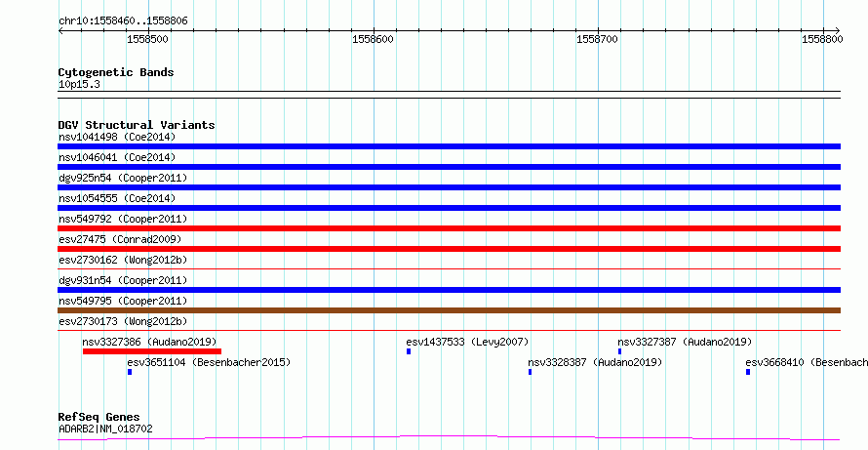The width and height of the screenshot is (868, 450).
Task: Open nsv3327386 (Audano2019) variant label
Action: pyautogui.click(x=149, y=342)
